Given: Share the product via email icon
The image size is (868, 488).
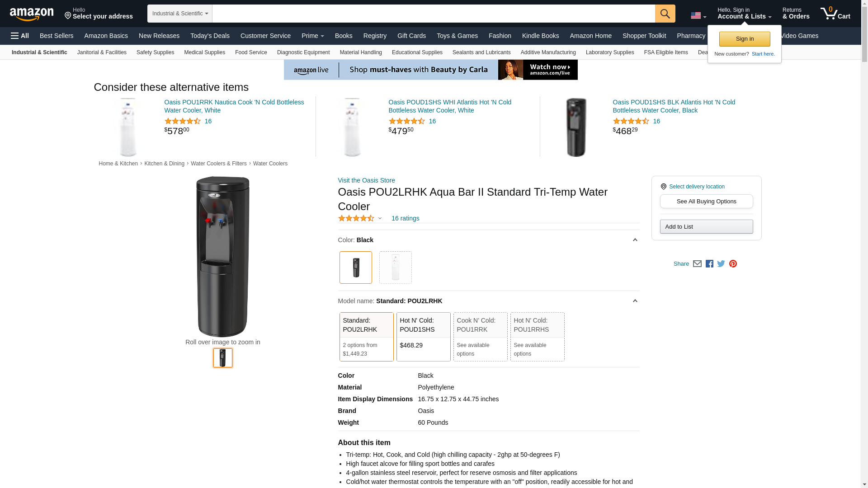Looking at the screenshot, I should [697, 264].
